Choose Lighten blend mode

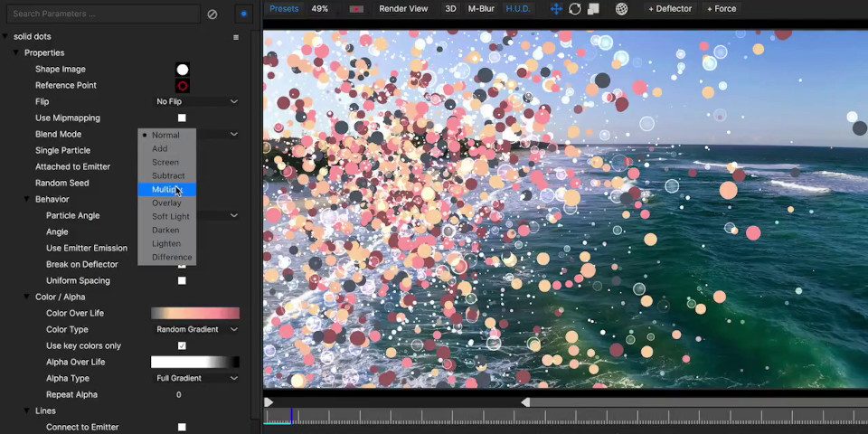click(166, 243)
